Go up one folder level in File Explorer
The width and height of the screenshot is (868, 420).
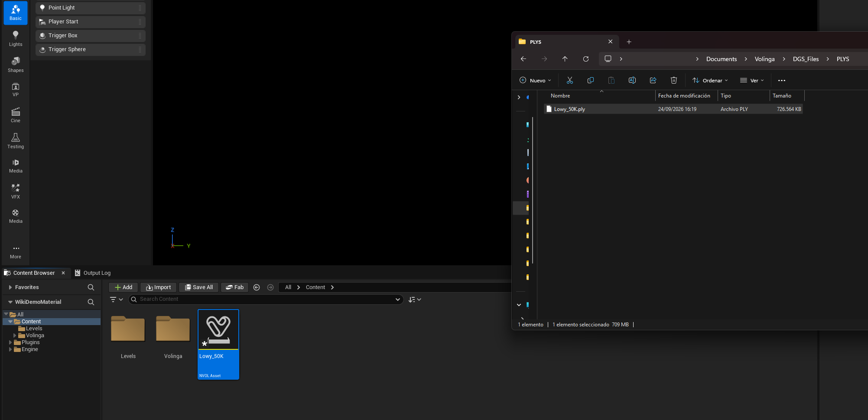click(565, 59)
